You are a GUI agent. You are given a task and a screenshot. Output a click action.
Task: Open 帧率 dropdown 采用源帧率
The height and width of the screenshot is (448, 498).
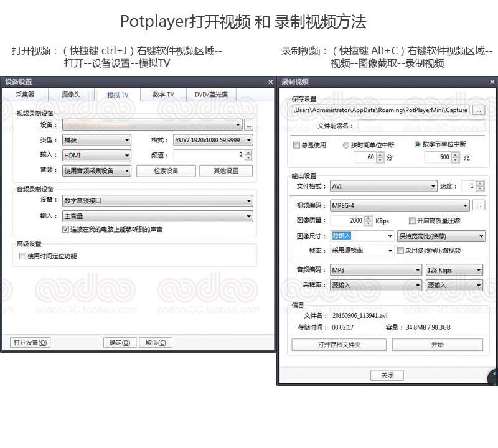362,251
